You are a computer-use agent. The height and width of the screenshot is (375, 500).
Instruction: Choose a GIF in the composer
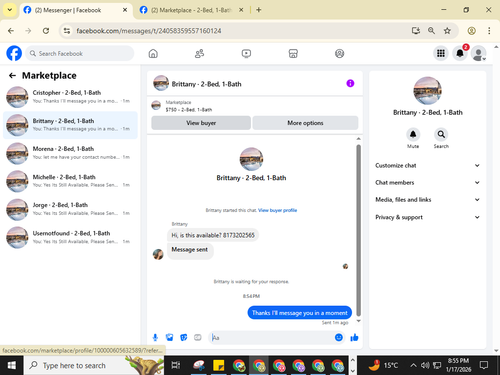pos(198,338)
